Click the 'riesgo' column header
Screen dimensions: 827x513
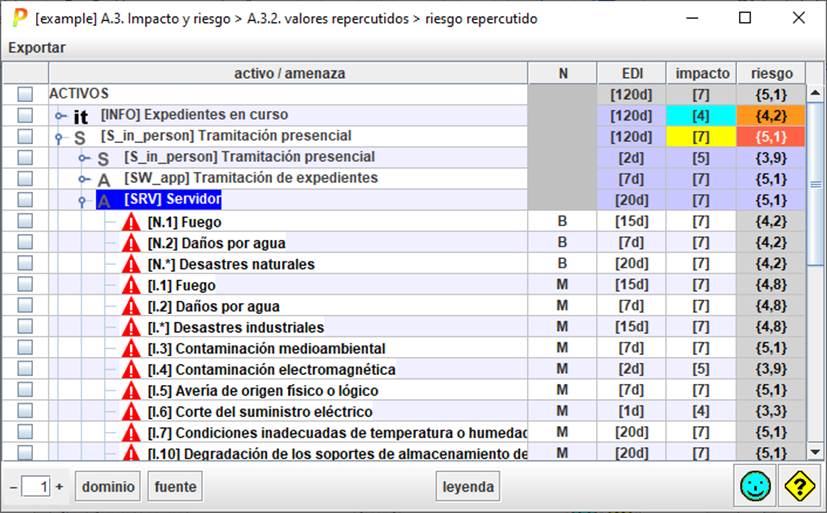[x=771, y=73]
